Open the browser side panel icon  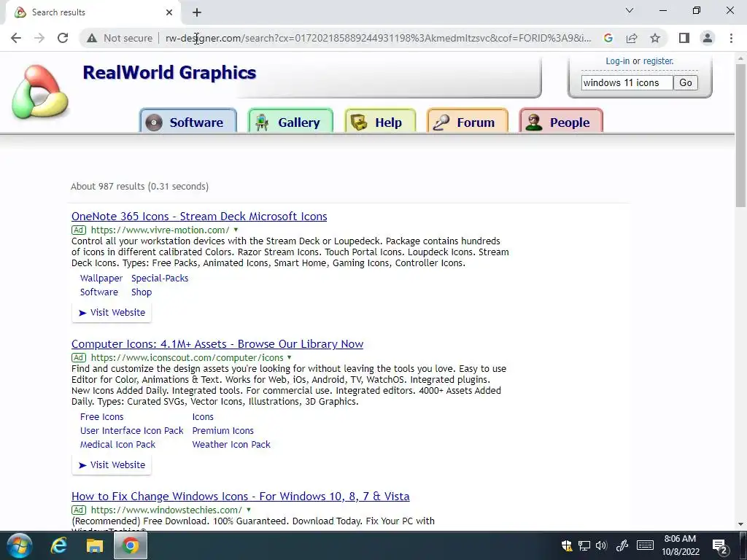tap(684, 38)
